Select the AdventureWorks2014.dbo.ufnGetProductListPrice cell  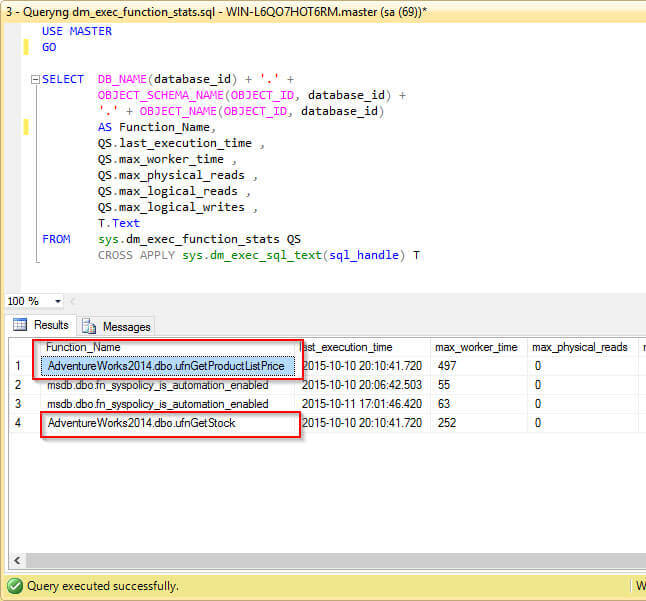coord(166,366)
